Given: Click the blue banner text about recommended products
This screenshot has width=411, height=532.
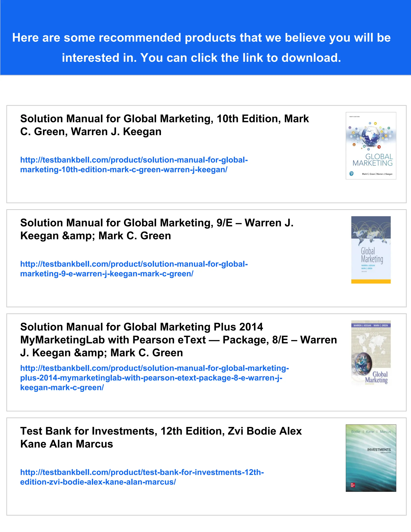Looking at the screenshot, I should point(202,48).
